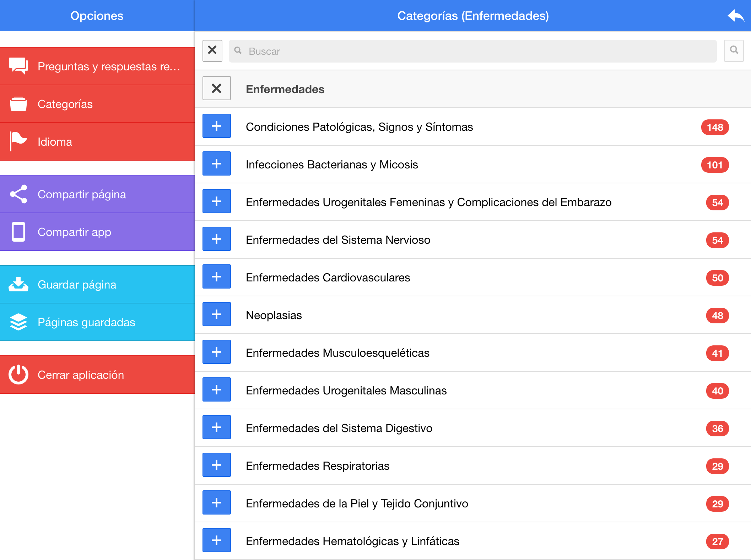Click the back arrow in header
Image resolution: width=751 pixels, height=560 pixels.
tap(735, 16)
